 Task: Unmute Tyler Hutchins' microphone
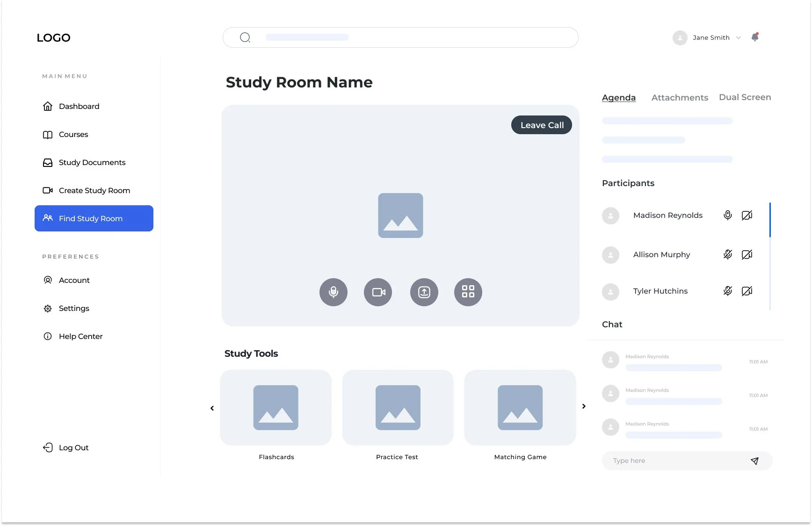728,291
